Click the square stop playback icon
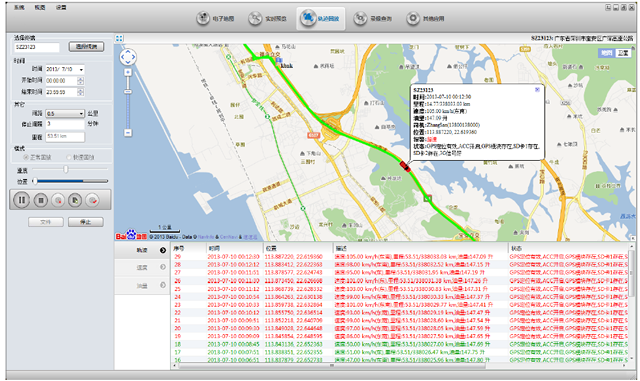Image resolution: width=640 pixels, height=381 pixels. (x=40, y=200)
